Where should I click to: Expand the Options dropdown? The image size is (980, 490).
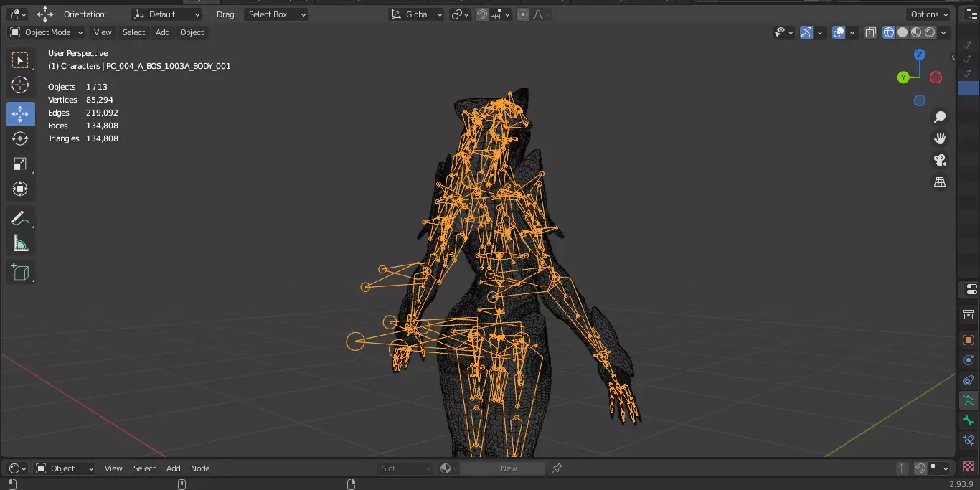pos(930,14)
